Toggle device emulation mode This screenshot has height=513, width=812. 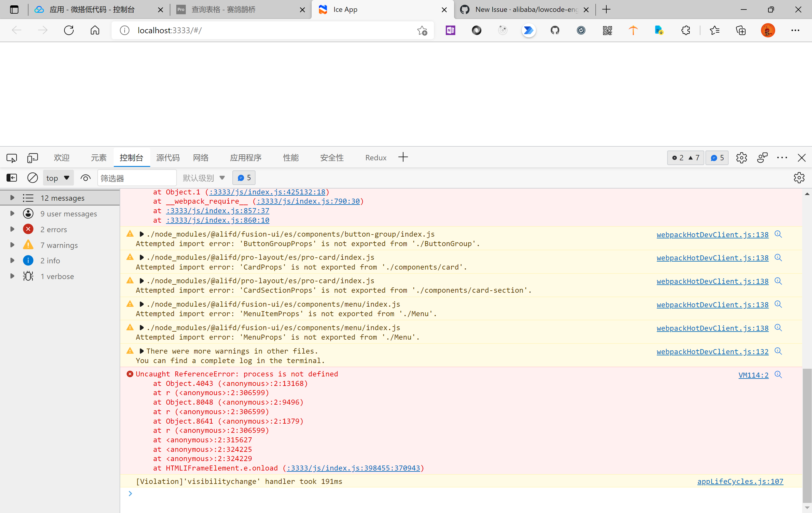(x=32, y=158)
